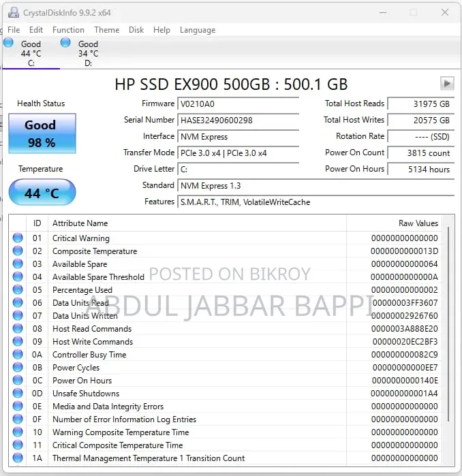The image size is (462, 476).
Task: Click the Warning Composite Temperature Time orb
Action: tap(18, 432)
